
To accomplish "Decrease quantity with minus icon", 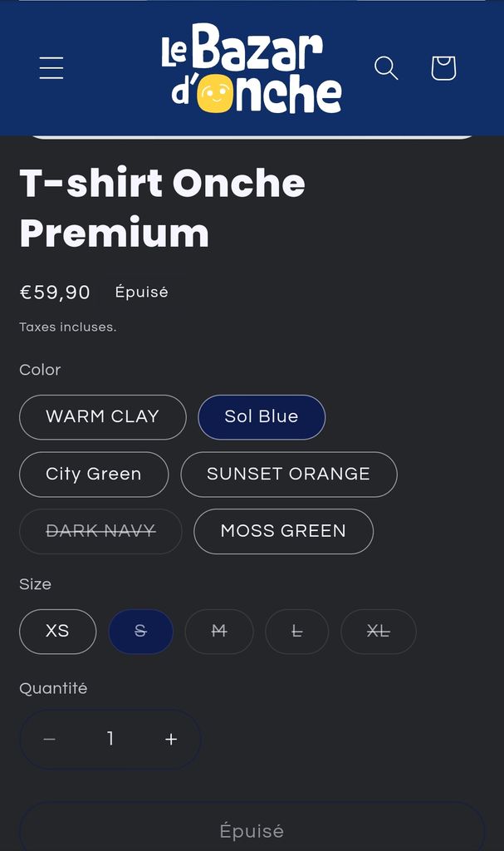I will 50,739.
